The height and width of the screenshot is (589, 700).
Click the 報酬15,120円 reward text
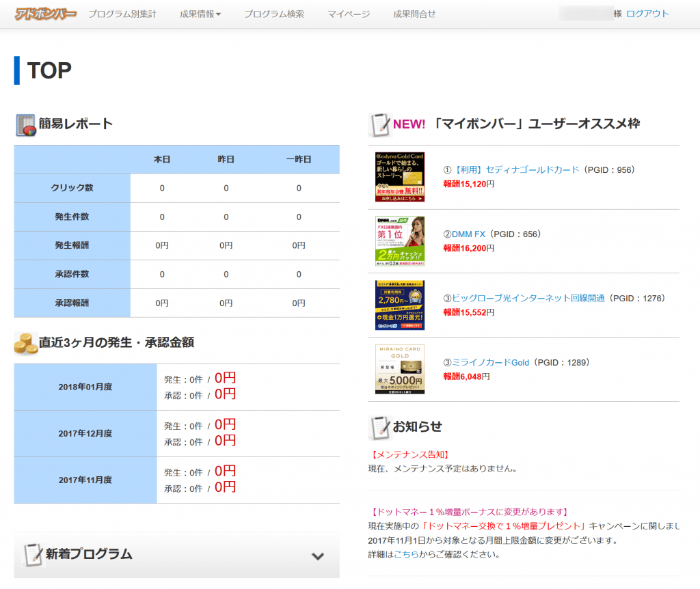[469, 184]
